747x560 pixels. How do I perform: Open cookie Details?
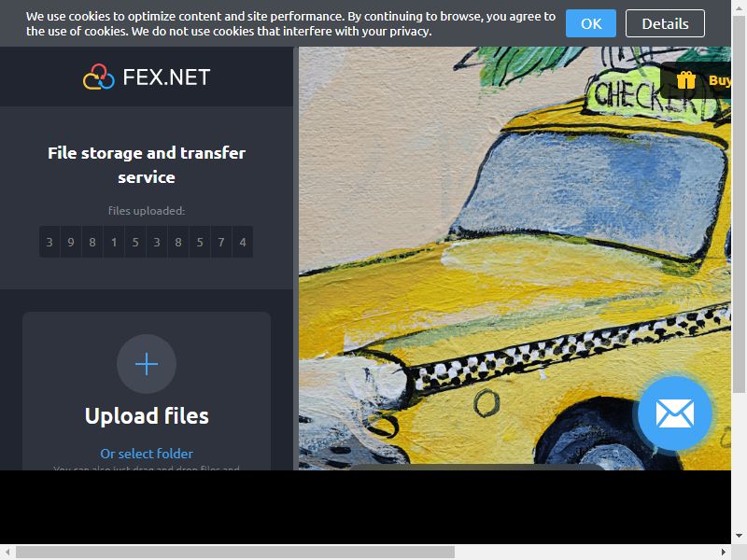pyautogui.click(x=665, y=23)
